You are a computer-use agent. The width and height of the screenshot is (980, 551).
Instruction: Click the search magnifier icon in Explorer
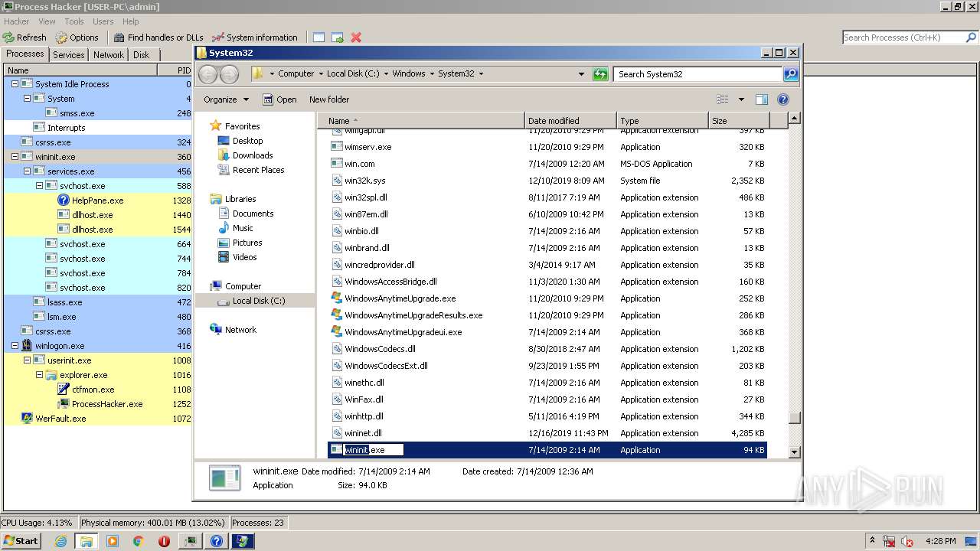coord(791,74)
